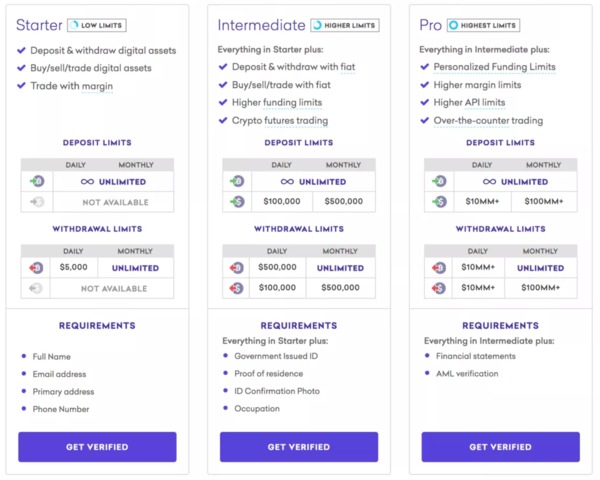Click the Highest Limits badge

click(483, 25)
